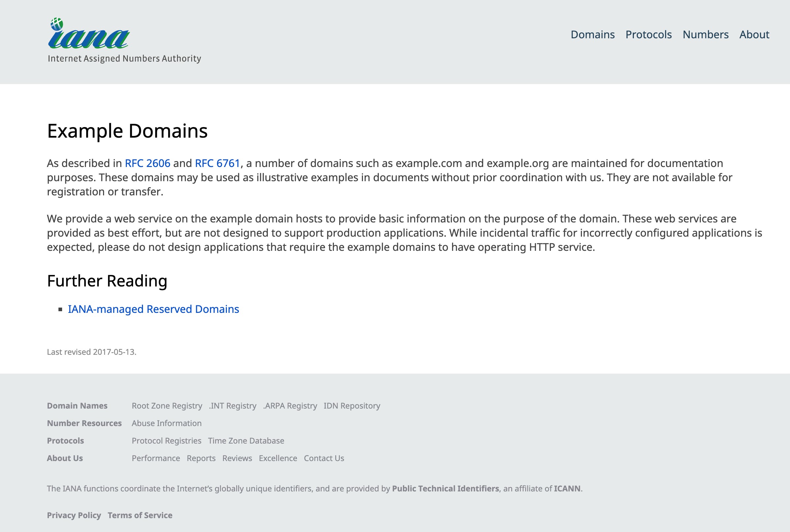This screenshot has width=790, height=532.
Task: Follow Public Technical Identifiers link
Action: pos(446,488)
